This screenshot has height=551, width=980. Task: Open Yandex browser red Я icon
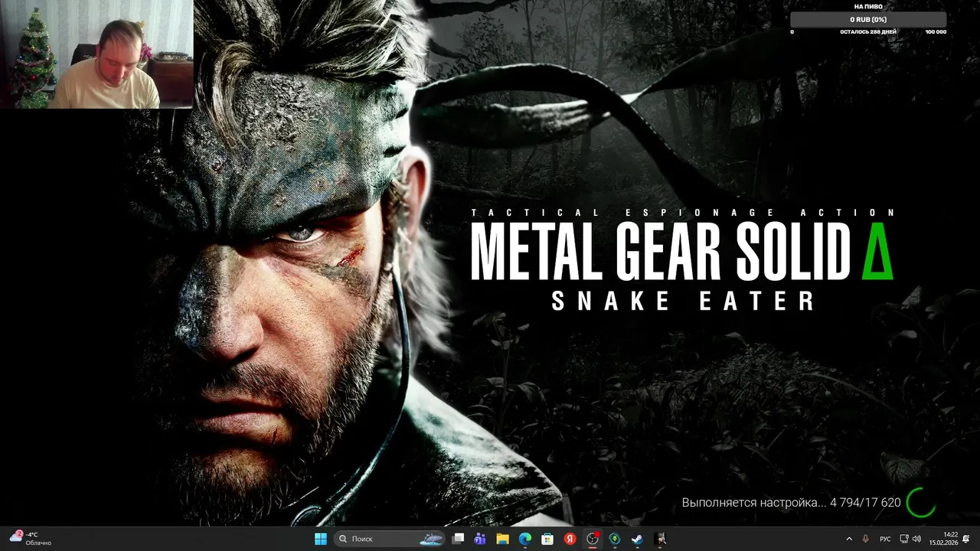570,539
